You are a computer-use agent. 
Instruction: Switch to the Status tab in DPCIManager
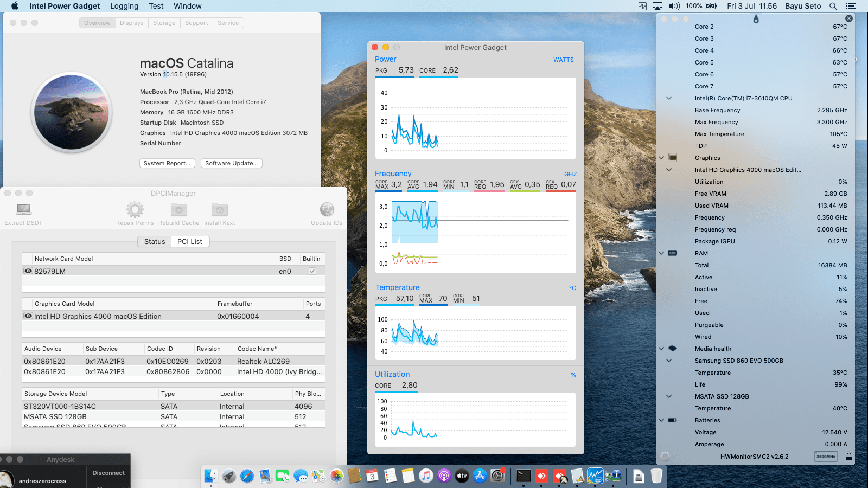155,241
